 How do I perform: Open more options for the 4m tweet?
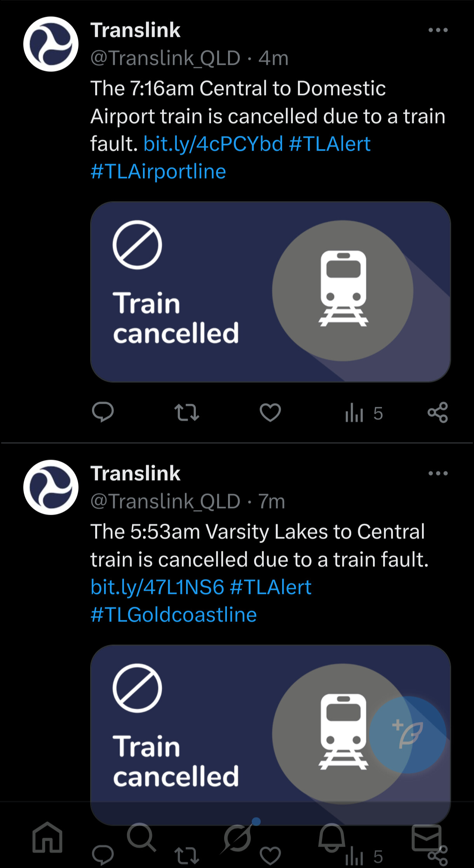[x=438, y=30]
